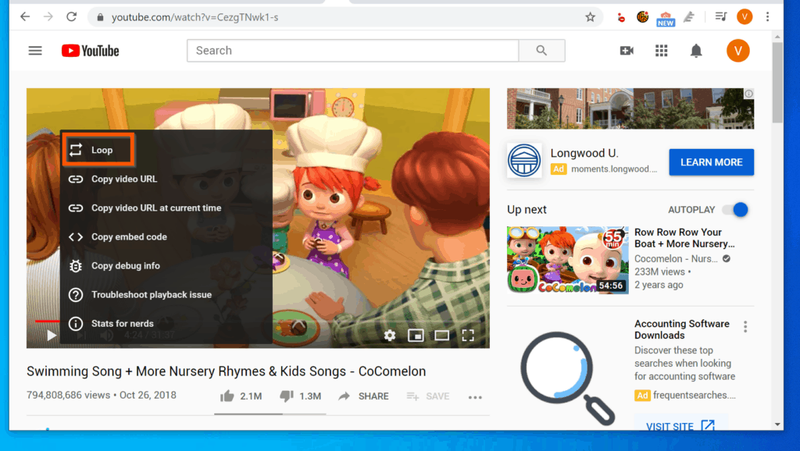Toggle the Autoplay switch

pyautogui.click(x=735, y=210)
